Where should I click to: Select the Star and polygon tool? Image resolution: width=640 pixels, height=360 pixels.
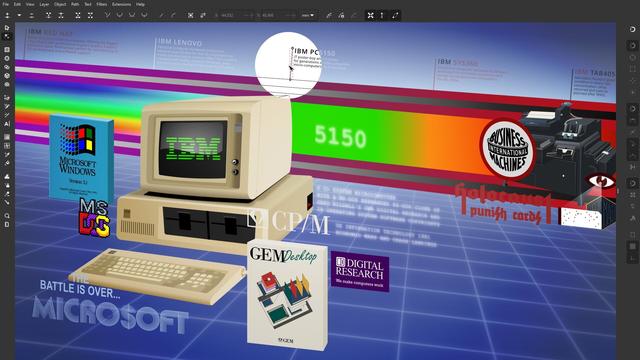click(x=7, y=67)
